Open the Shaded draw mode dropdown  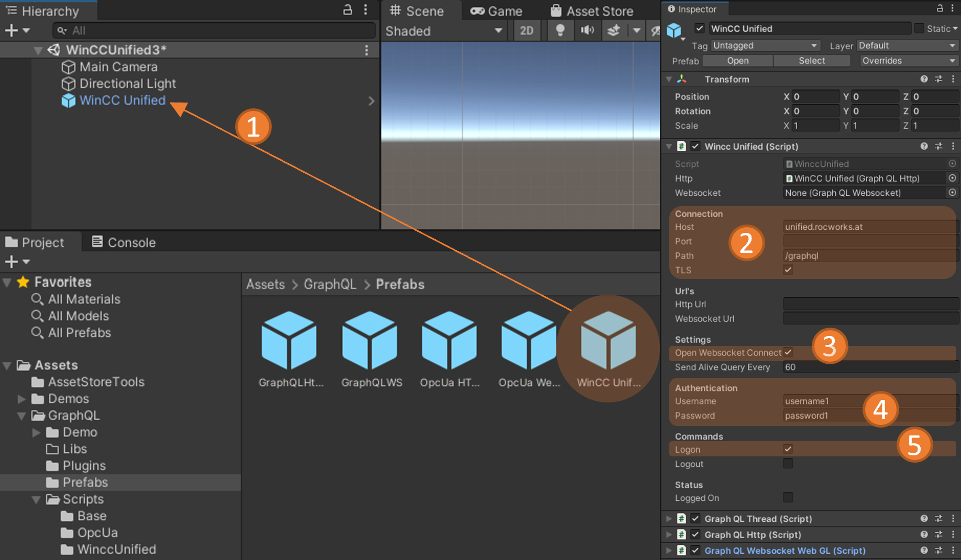tap(444, 31)
